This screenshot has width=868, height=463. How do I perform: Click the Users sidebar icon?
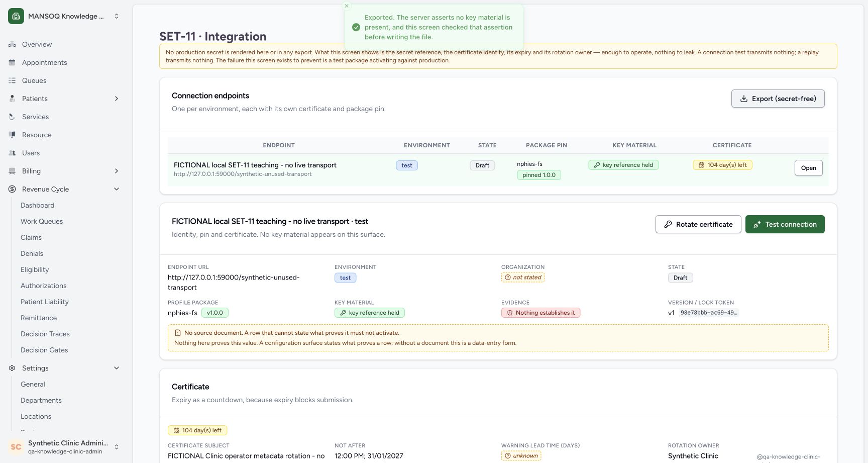click(12, 153)
